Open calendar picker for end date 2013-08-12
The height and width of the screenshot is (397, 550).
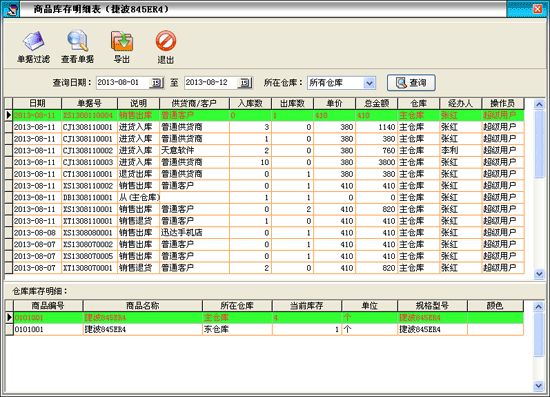click(245, 83)
